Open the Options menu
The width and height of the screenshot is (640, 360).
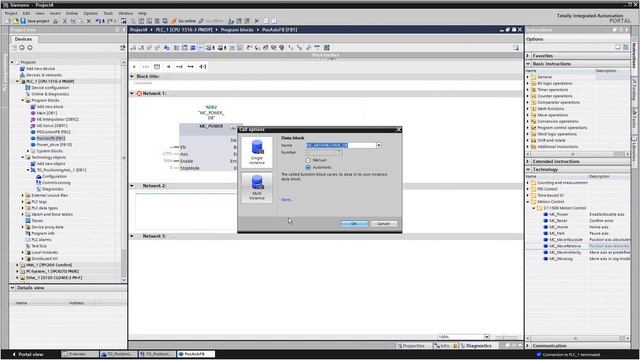tap(90, 13)
